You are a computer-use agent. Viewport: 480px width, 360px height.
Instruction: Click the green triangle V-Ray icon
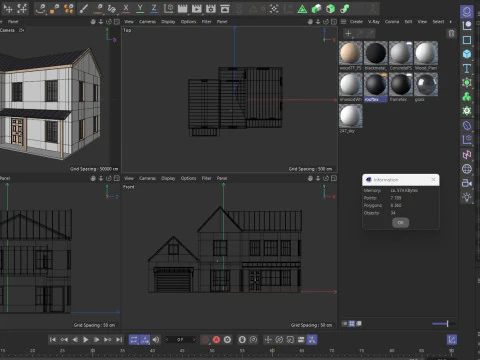point(302,9)
